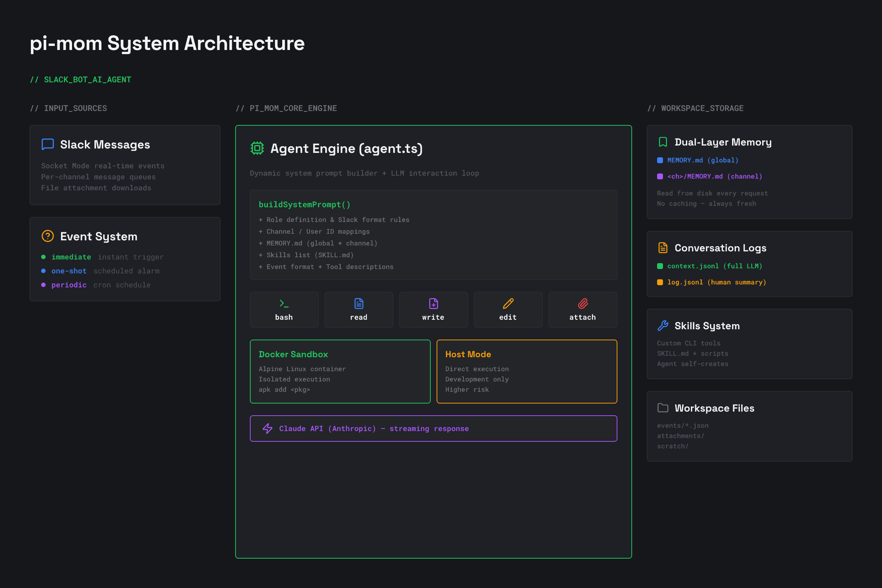Screen dimensions: 882x588
Task: Select the write file-plus tool icon
Action: click(433, 304)
